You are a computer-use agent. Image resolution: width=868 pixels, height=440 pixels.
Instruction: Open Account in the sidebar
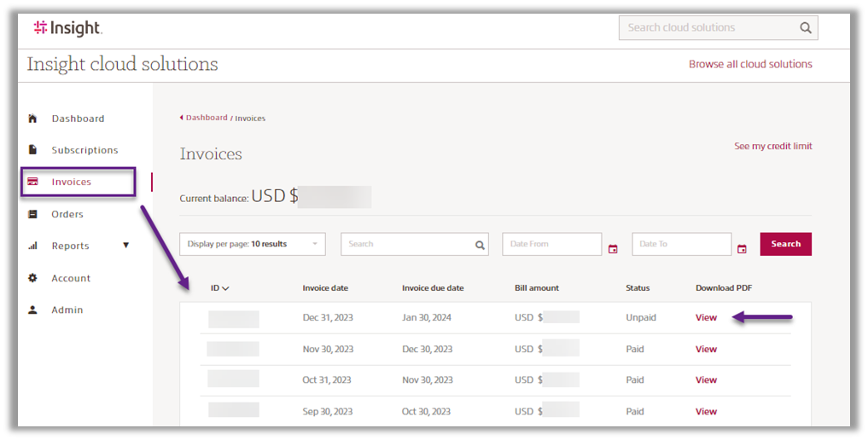click(x=71, y=278)
